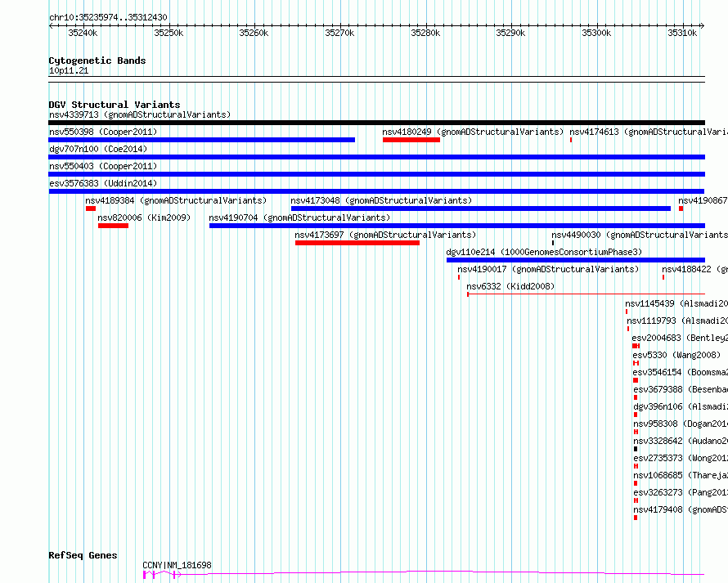Open the esv3576383 (Uddin2014) label

tap(103, 183)
